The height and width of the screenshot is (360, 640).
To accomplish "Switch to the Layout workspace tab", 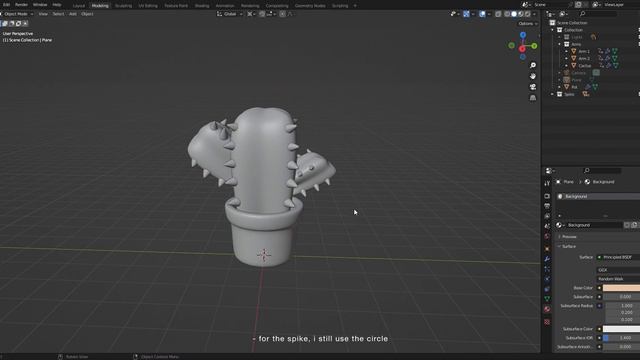I will click(79, 6).
